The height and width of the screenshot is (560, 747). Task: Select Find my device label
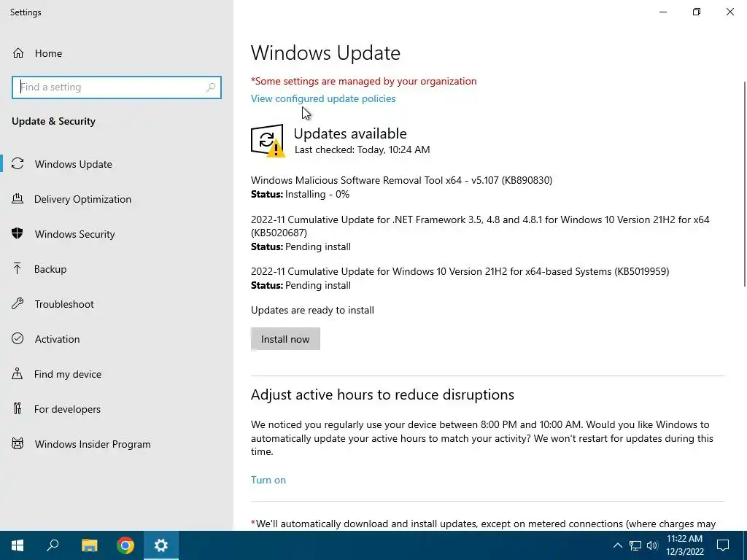pyautogui.click(x=68, y=374)
